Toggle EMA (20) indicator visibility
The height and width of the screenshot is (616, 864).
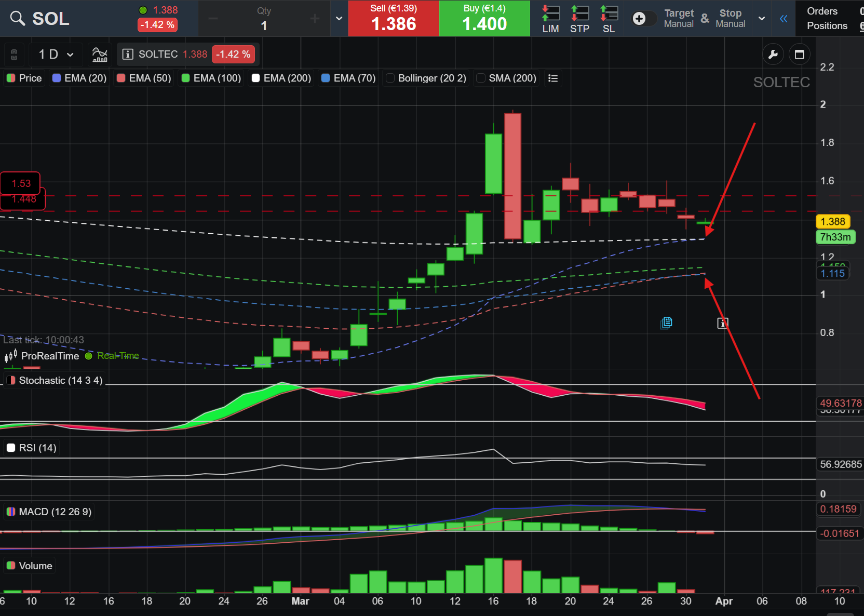pos(79,78)
